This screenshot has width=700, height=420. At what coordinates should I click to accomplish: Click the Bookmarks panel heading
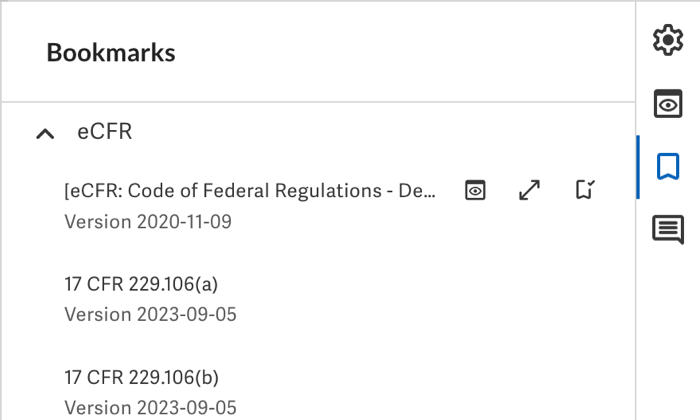tap(111, 53)
